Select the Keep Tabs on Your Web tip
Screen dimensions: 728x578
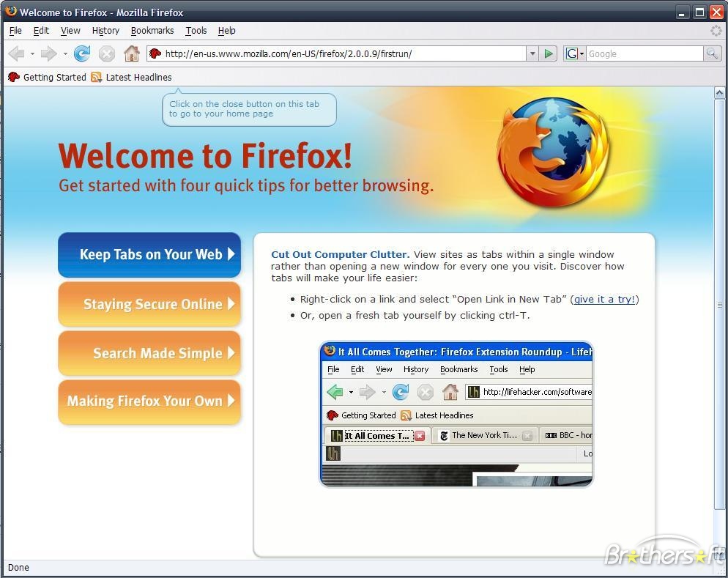coord(149,254)
